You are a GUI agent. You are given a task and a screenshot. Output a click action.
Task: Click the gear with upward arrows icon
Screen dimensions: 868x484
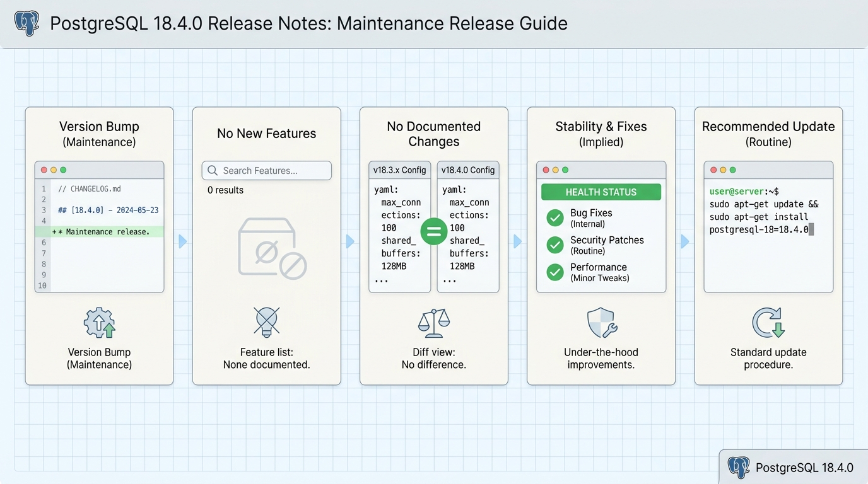[100, 323]
